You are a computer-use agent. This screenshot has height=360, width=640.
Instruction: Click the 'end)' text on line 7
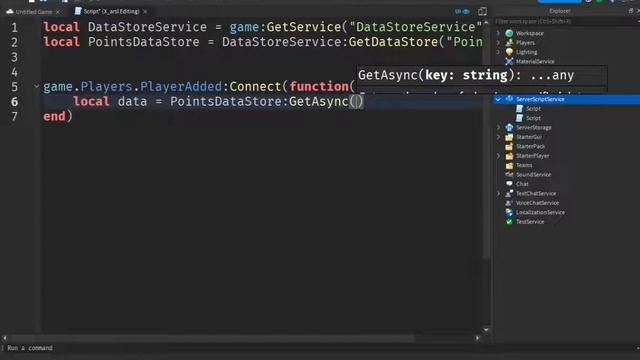[x=58, y=116]
